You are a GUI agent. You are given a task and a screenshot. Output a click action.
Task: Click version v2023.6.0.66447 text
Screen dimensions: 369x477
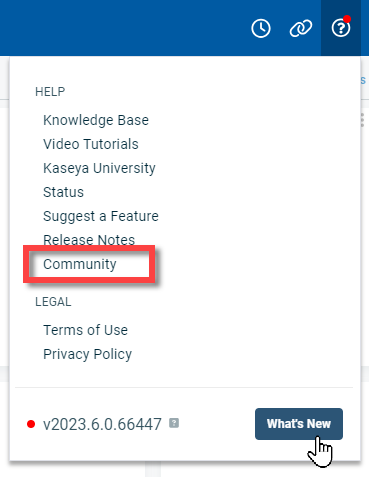[x=102, y=424]
